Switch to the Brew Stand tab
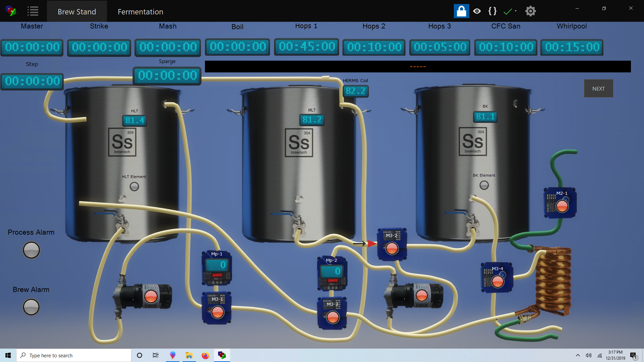Screen dimensions: 644x362 (x=77, y=11)
